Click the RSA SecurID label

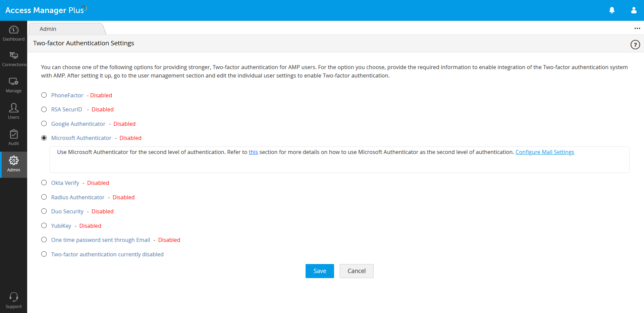66,109
